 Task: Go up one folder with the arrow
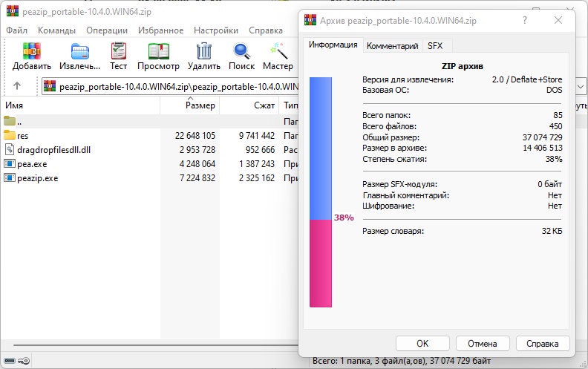tap(17, 86)
